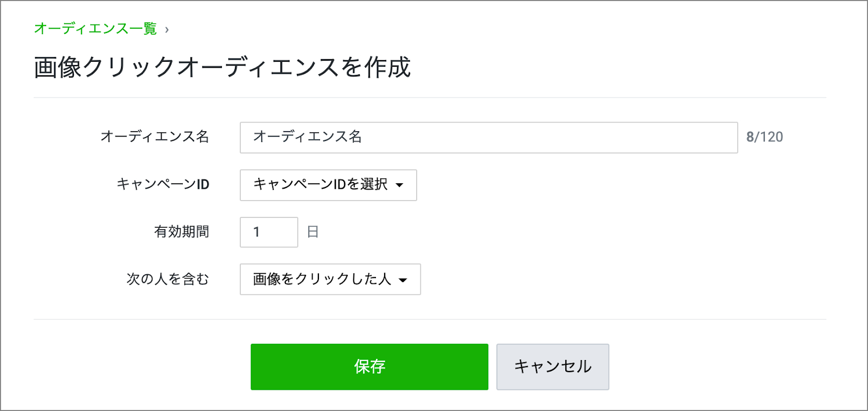
Task: Click the キャンペーンID field label
Action: point(163,184)
